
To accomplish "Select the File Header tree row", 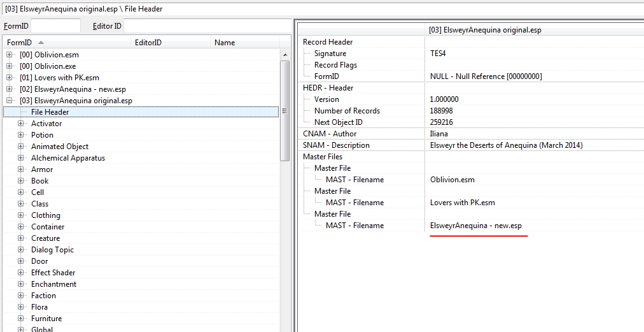I will point(141,112).
